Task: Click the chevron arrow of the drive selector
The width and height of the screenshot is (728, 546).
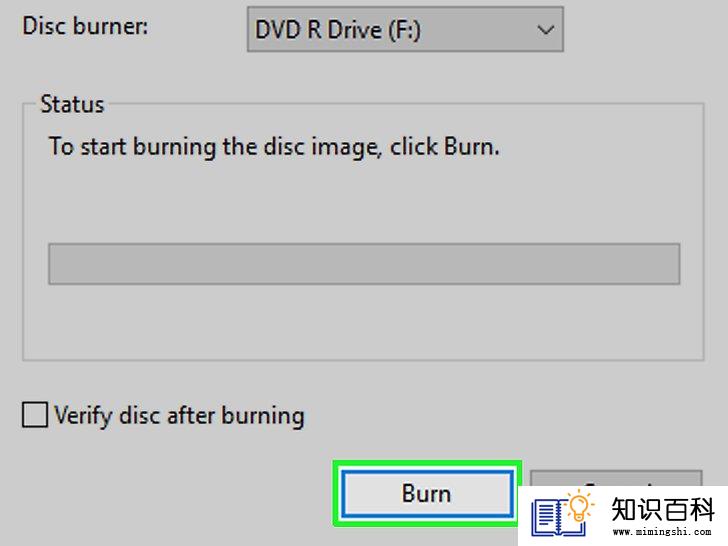Action: (545, 30)
